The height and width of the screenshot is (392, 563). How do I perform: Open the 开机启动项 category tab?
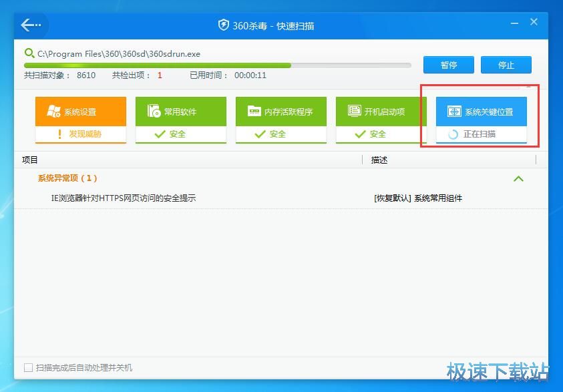click(x=381, y=120)
